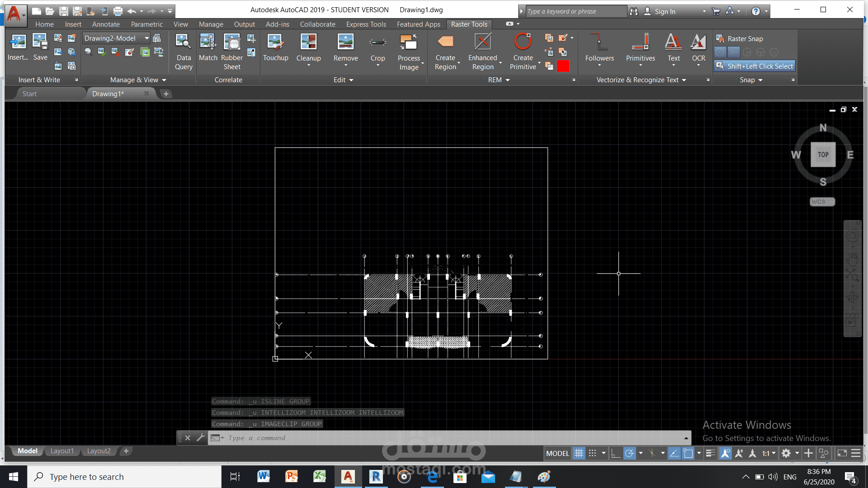Screen dimensions: 868x488
Task: Click the red REM color swatch
Action: click(563, 66)
